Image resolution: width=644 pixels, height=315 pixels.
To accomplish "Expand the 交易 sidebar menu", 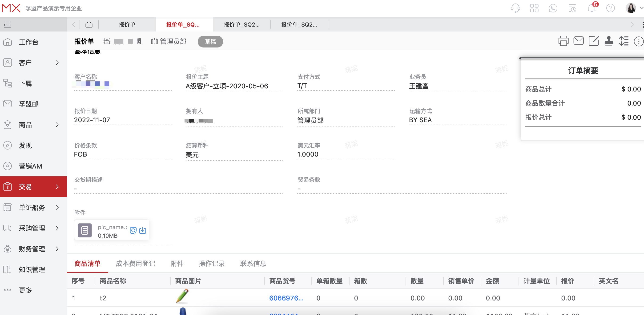I will pyautogui.click(x=33, y=187).
